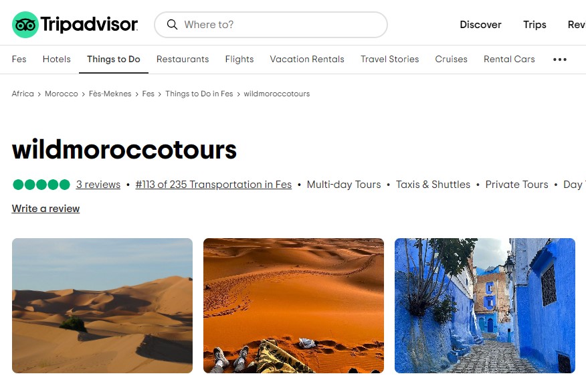The width and height of the screenshot is (586, 392).
Task: Open the Discover menu
Action: (x=480, y=25)
